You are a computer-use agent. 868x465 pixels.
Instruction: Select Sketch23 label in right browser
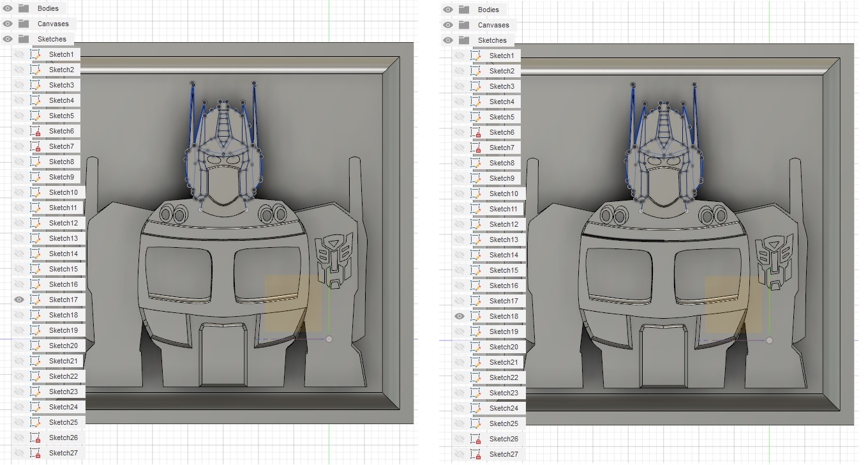[504, 393]
